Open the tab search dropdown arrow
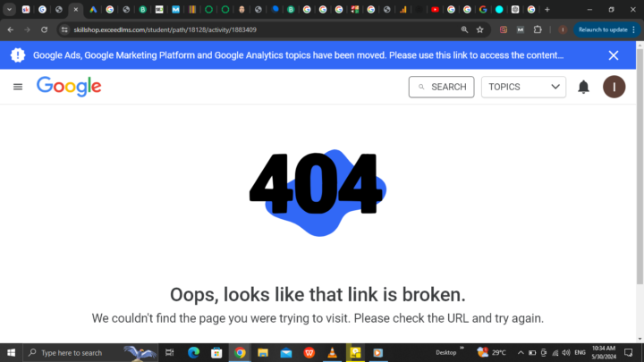Screen dimensions: 644x362 click(x=9, y=10)
